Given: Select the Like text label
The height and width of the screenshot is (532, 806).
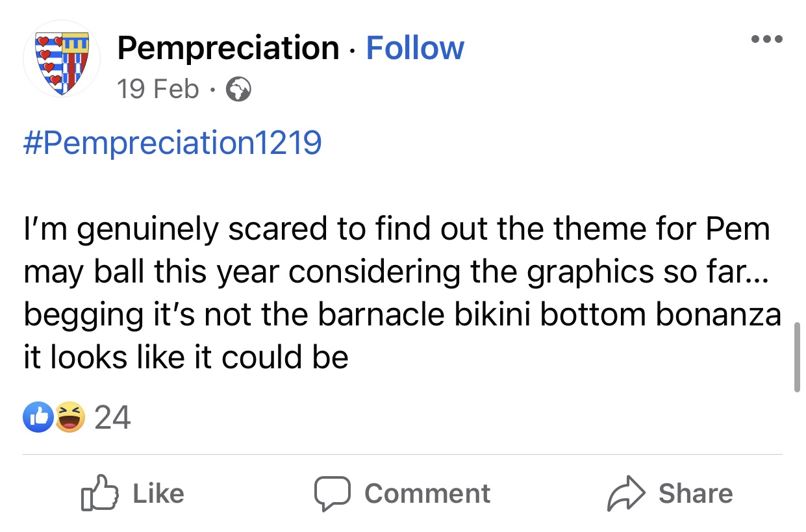Looking at the screenshot, I should [158, 494].
